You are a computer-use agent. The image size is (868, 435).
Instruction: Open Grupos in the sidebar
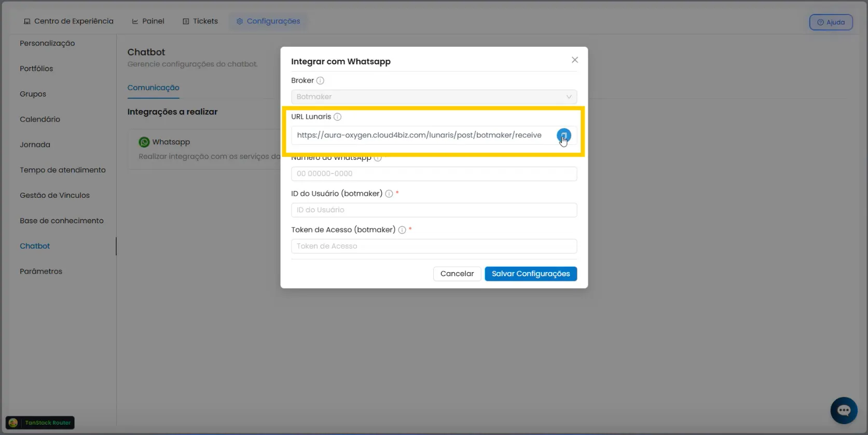33,94
